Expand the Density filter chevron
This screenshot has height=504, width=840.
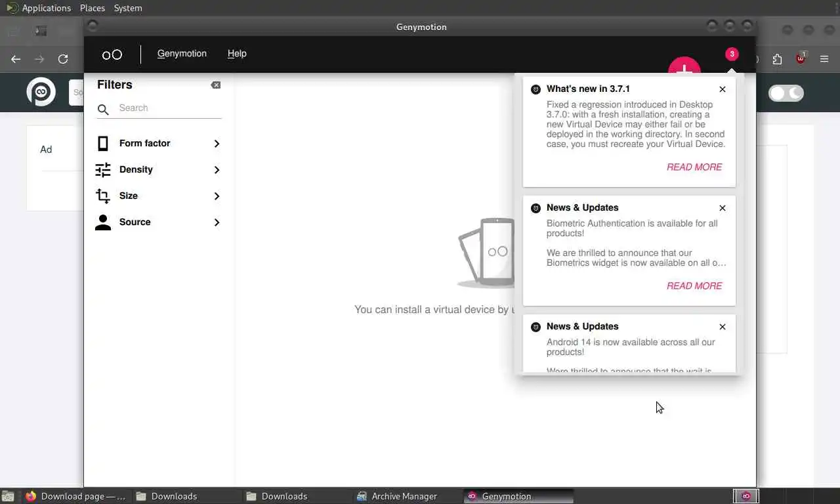click(x=217, y=170)
